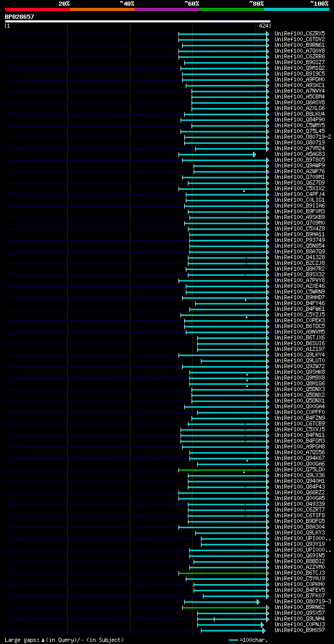Image resolution: width=334 pixels, height=644 pixels.
Task: Click the cyan ~100% legend color segment
Action: tap(296, 9)
